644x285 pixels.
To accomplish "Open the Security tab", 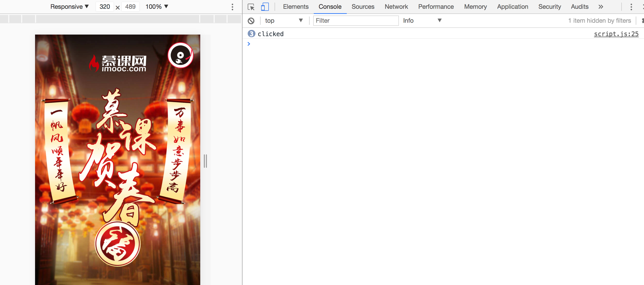I will pyautogui.click(x=550, y=7).
